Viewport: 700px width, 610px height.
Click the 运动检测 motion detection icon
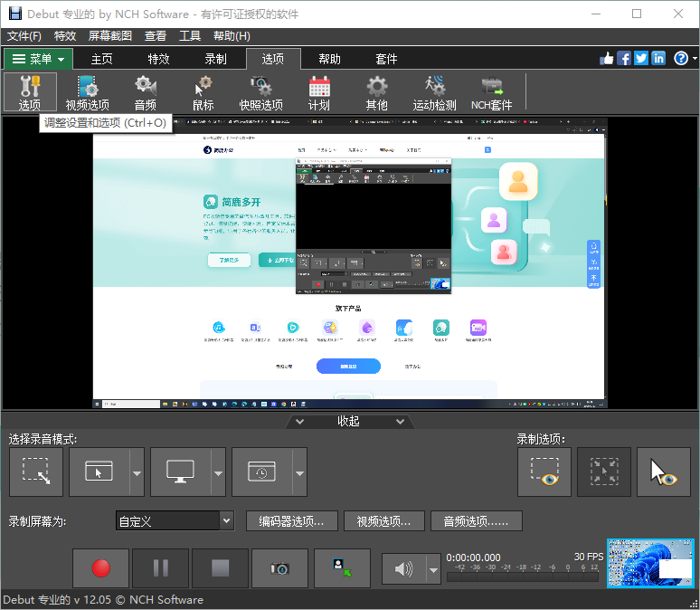(x=434, y=92)
